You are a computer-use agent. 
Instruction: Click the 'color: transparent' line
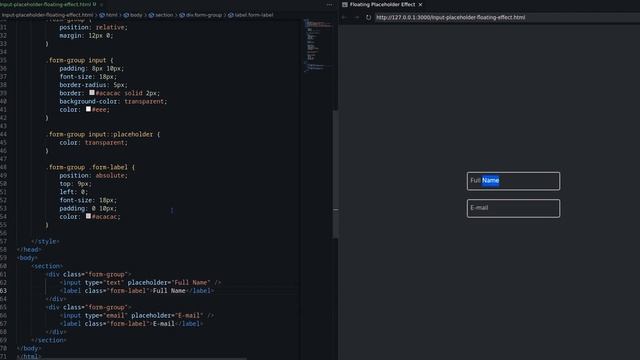(93, 142)
